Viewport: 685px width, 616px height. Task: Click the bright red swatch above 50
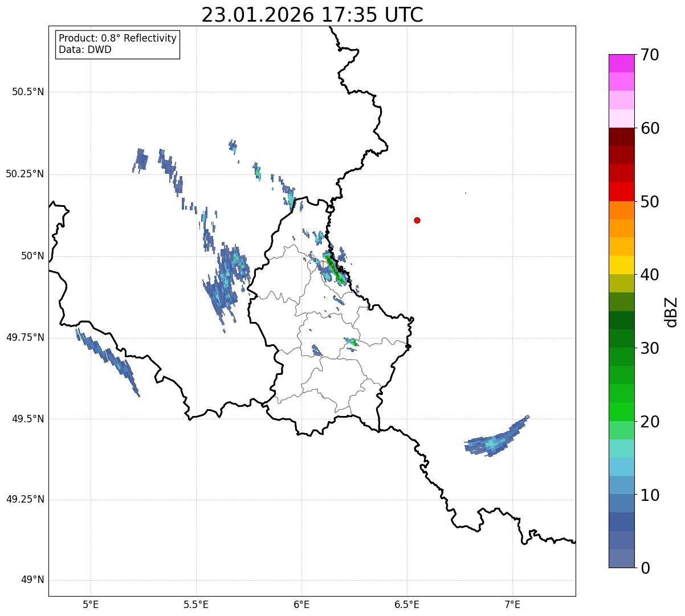click(622, 191)
